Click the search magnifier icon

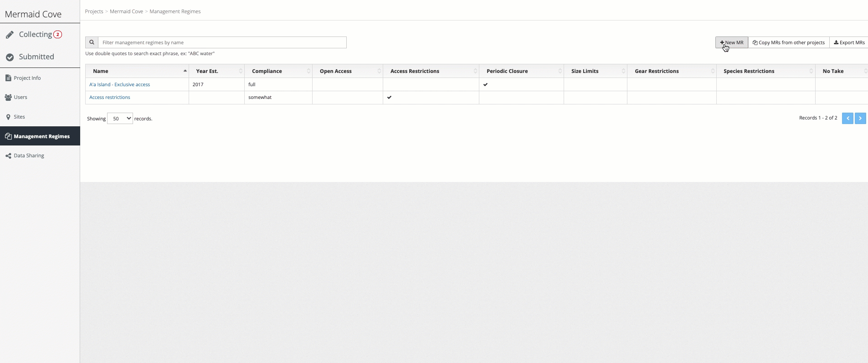92,42
